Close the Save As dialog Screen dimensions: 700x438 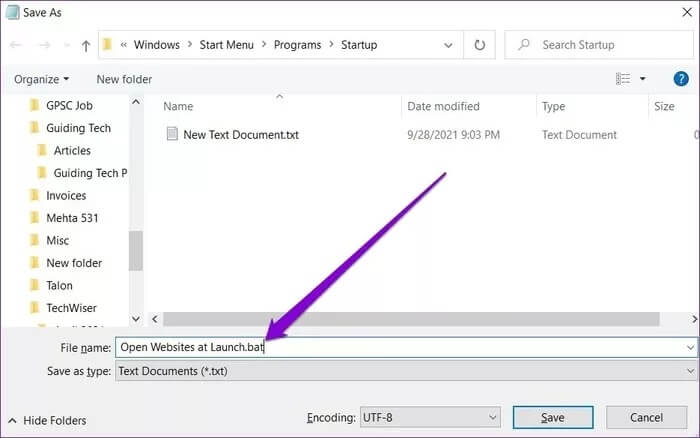(687, 12)
